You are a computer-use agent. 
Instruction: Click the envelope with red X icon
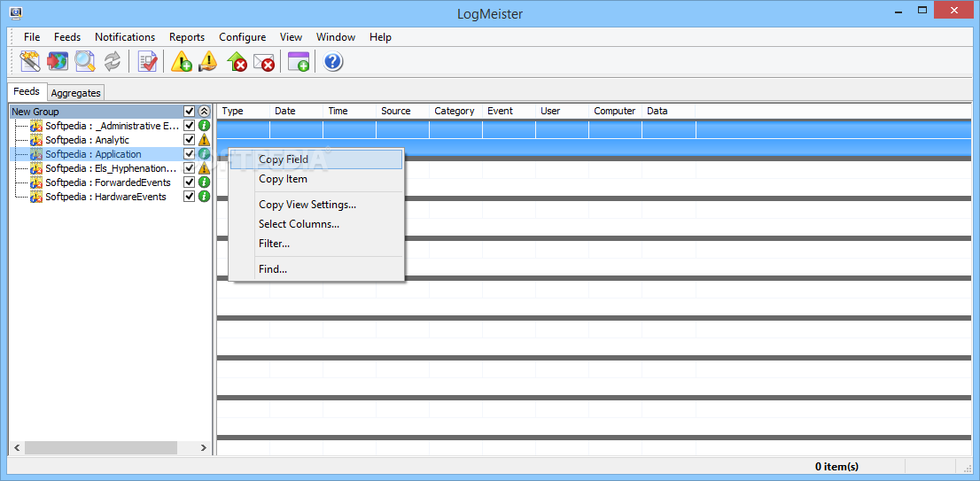(264, 61)
